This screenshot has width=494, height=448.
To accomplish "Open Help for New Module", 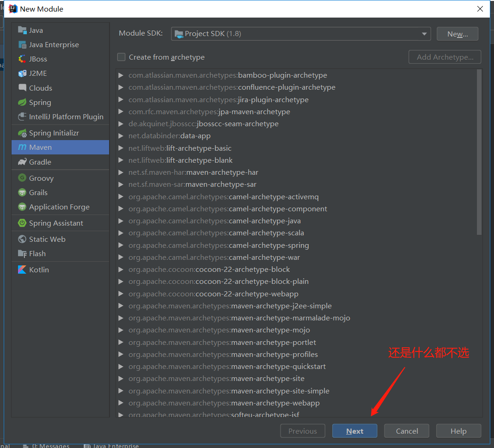I will 459,431.
